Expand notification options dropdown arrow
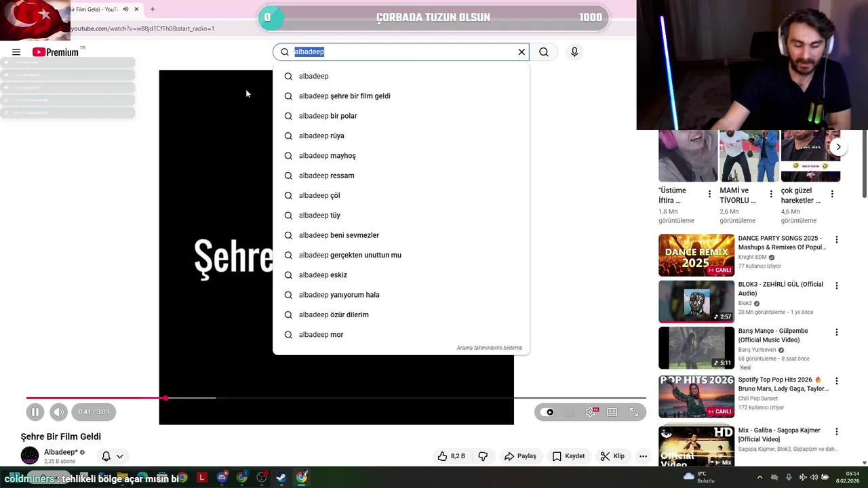This screenshot has width=868, height=488. coord(120,456)
